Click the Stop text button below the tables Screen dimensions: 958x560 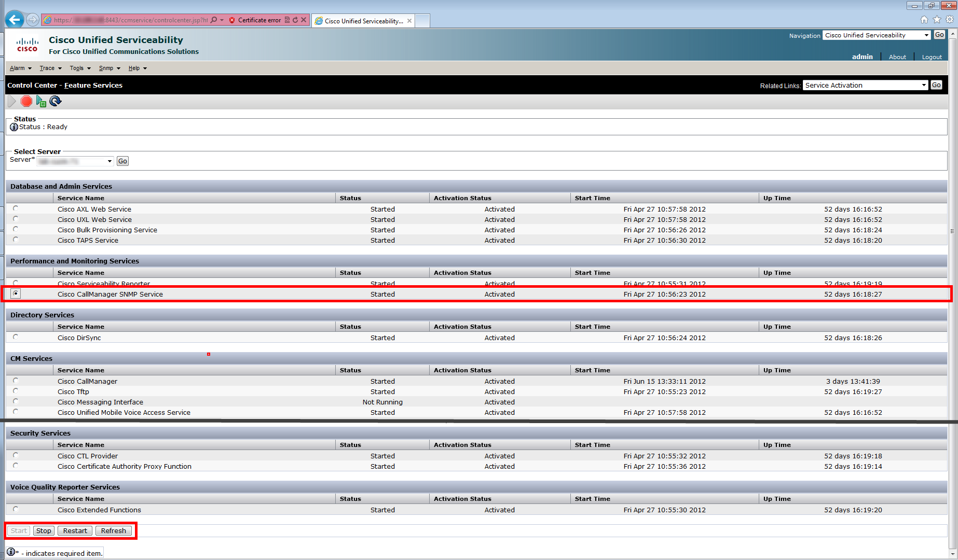(44, 530)
